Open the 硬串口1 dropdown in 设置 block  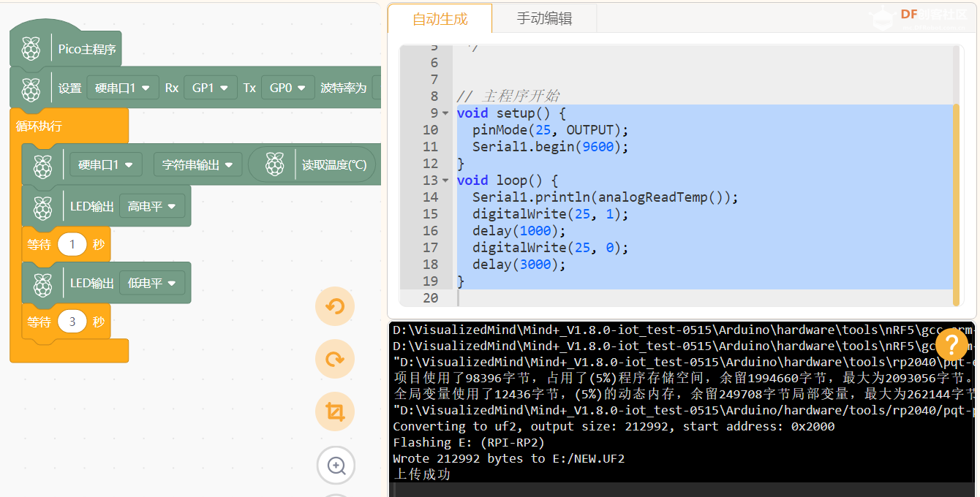(x=123, y=88)
